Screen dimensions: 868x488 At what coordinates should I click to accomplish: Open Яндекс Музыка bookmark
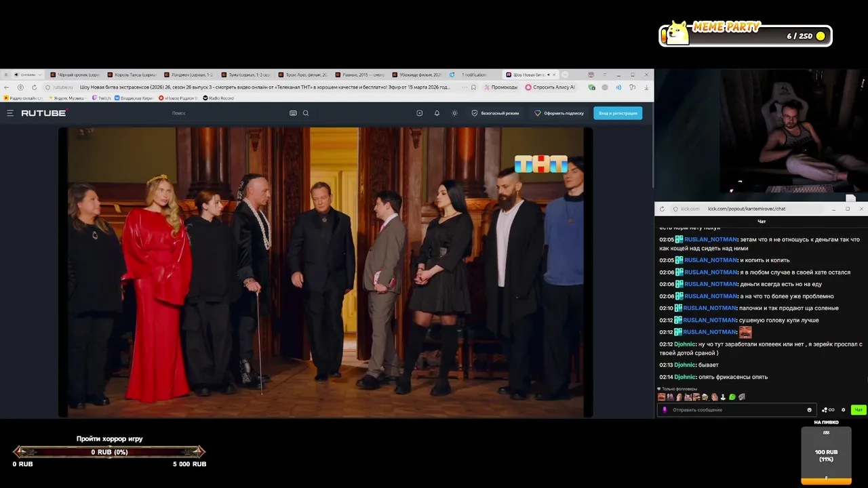(66, 98)
